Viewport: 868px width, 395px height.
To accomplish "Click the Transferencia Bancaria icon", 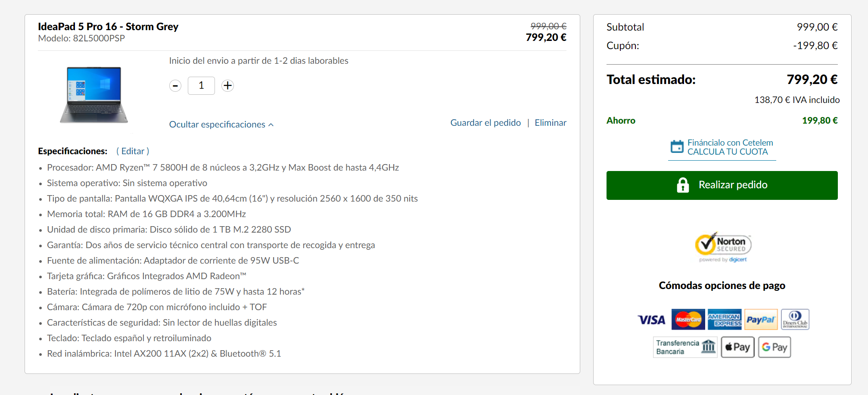I will 685,347.
